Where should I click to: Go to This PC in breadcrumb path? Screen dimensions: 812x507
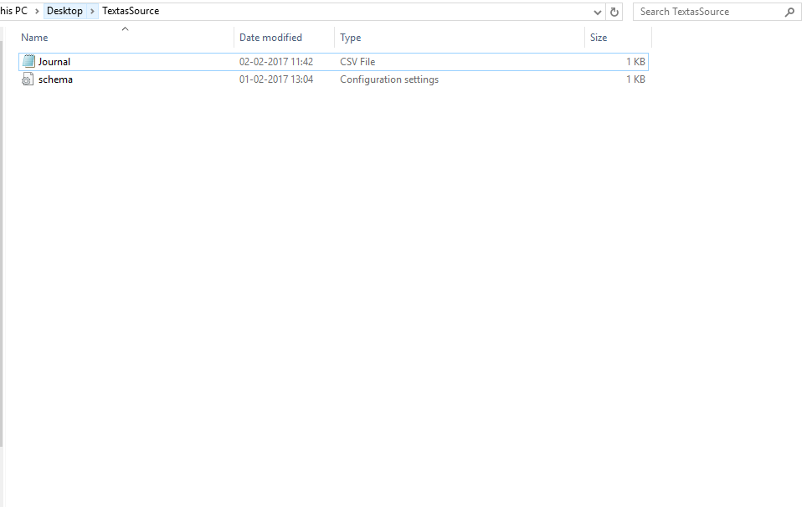pyautogui.click(x=13, y=12)
